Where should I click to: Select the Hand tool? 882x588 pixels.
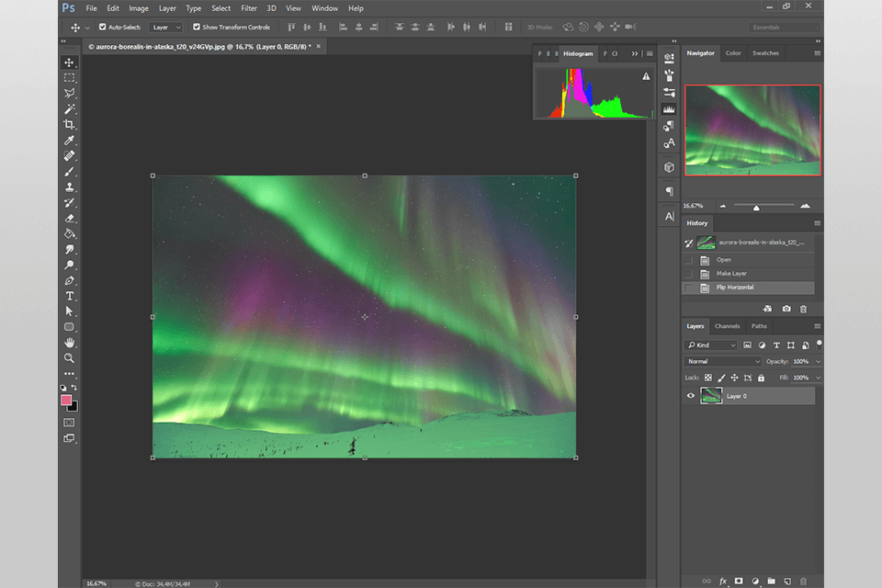click(x=69, y=343)
